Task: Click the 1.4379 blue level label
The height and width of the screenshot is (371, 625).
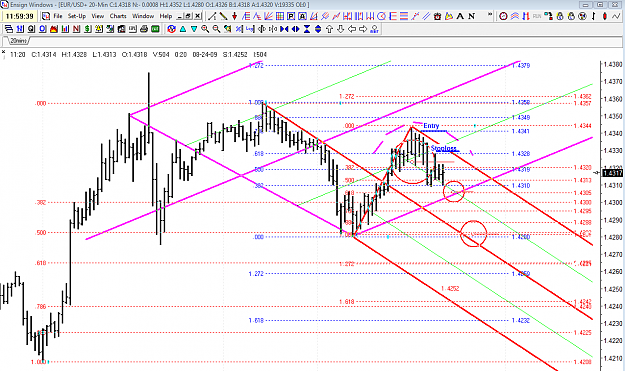Action: coord(521,65)
